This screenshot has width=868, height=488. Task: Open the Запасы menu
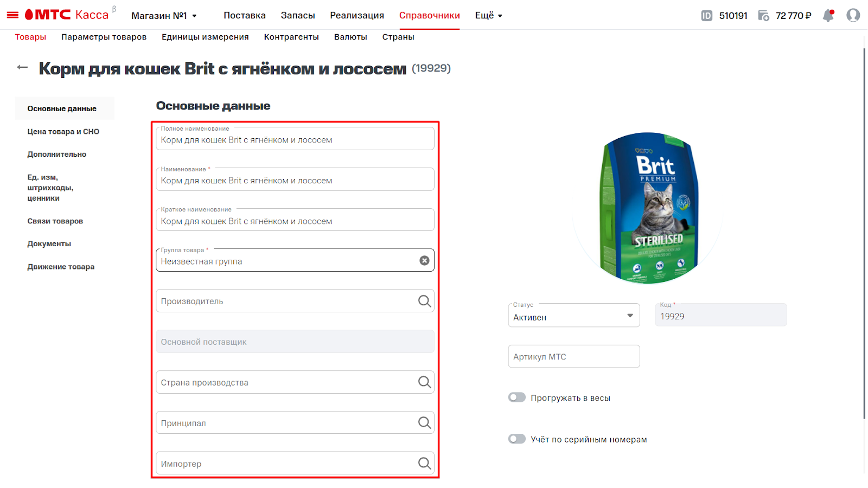pyautogui.click(x=298, y=15)
